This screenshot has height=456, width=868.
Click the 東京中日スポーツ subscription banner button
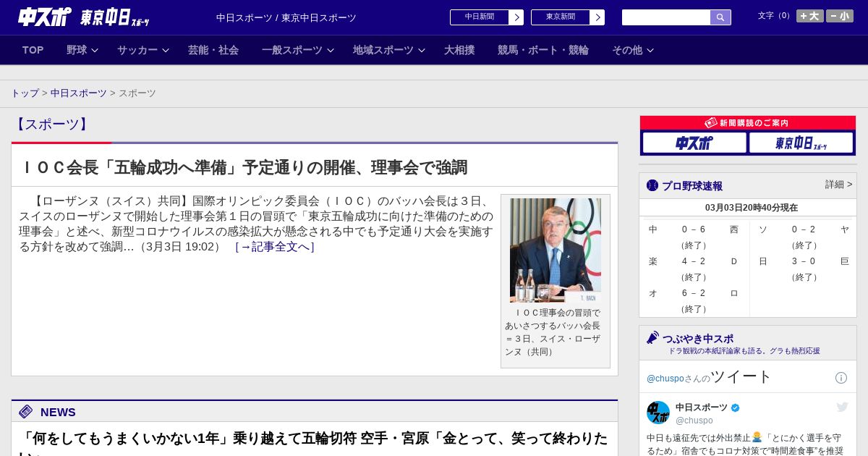click(801, 143)
